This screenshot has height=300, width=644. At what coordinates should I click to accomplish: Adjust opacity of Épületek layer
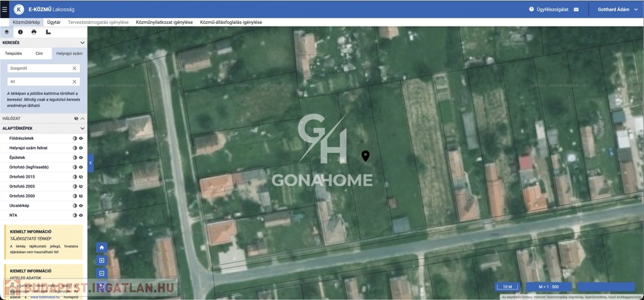pos(75,158)
